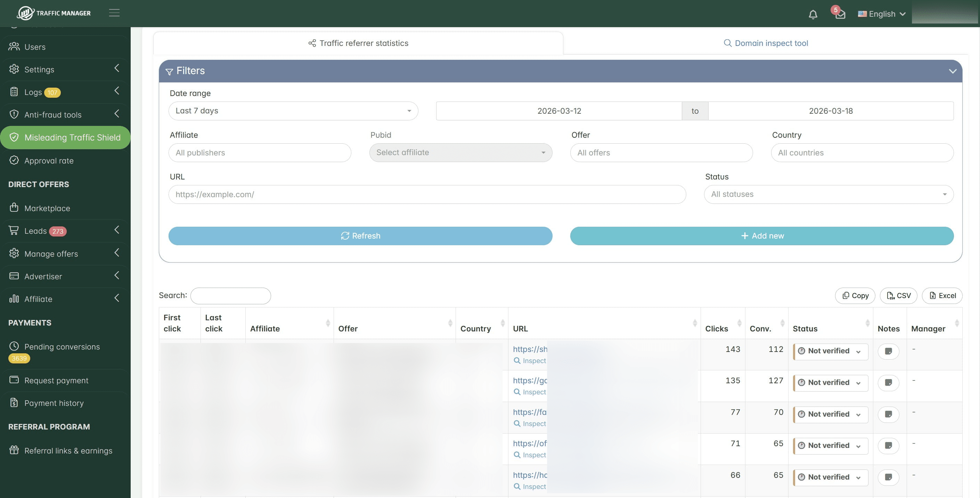Image resolution: width=980 pixels, height=498 pixels.
Task: Open the English language selector
Action: tap(881, 14)
